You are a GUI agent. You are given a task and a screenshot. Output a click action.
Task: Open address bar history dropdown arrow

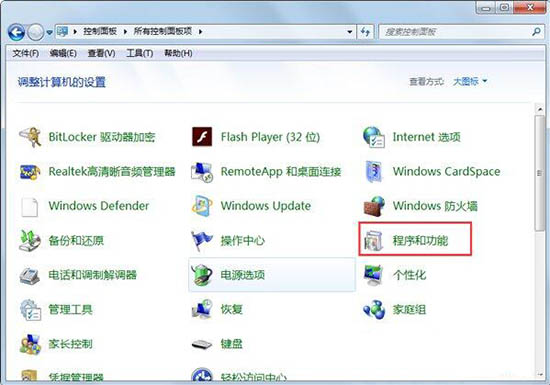pos(349,32)
